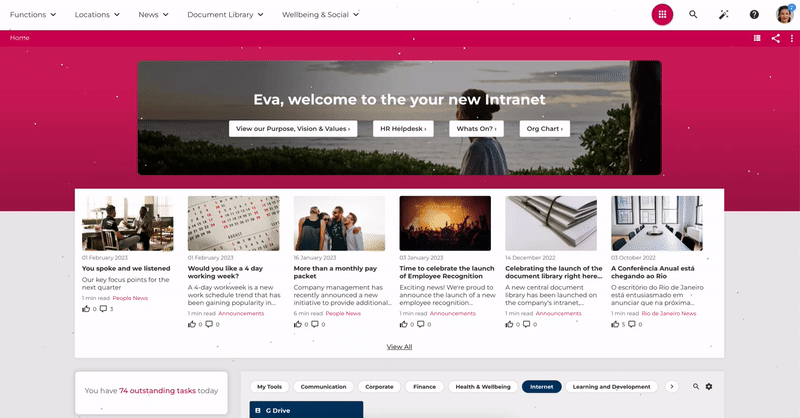Screen dimensions: 800x418
Task: Switch to the Finance tools tab
Action: [x=424, y=387]
